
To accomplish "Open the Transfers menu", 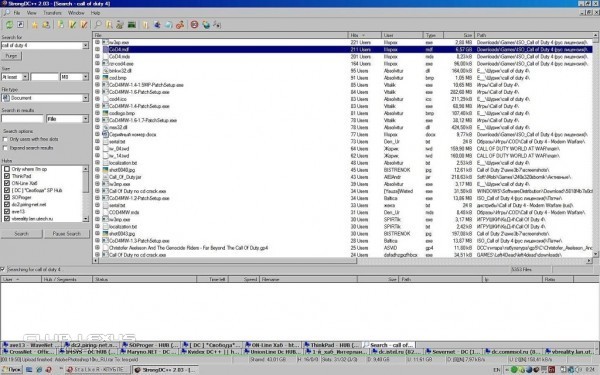I will coord(52,13).
